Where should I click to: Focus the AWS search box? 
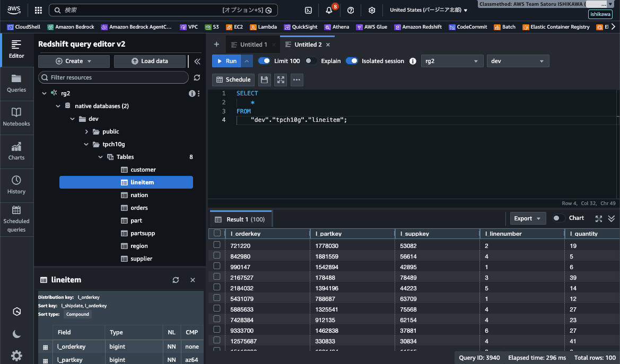(x=163, y=10)
